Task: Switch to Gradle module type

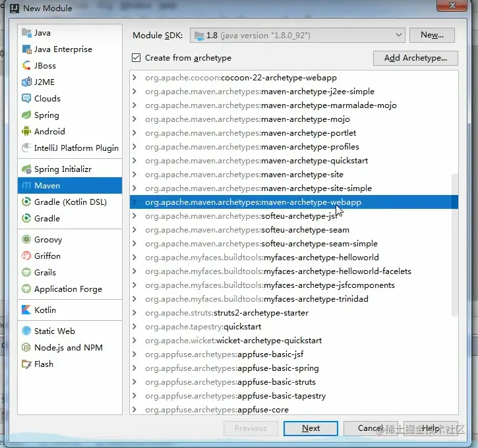Action: 70,218
